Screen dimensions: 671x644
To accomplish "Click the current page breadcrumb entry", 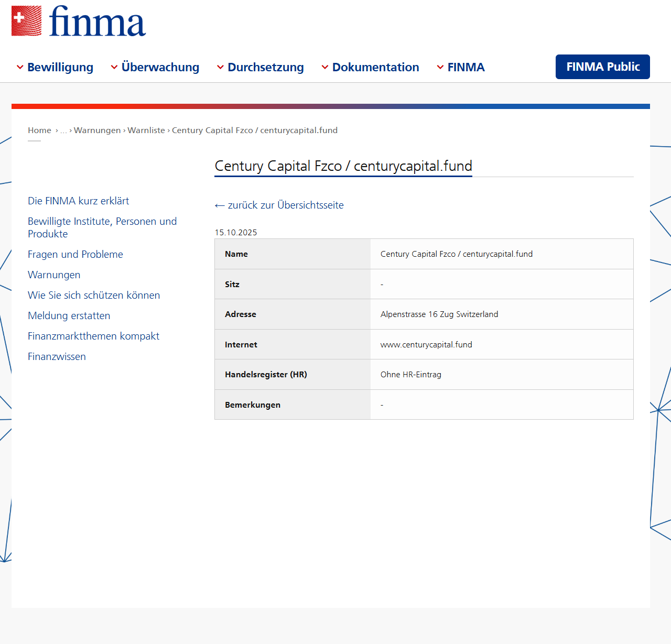I will tap(255, 130).
